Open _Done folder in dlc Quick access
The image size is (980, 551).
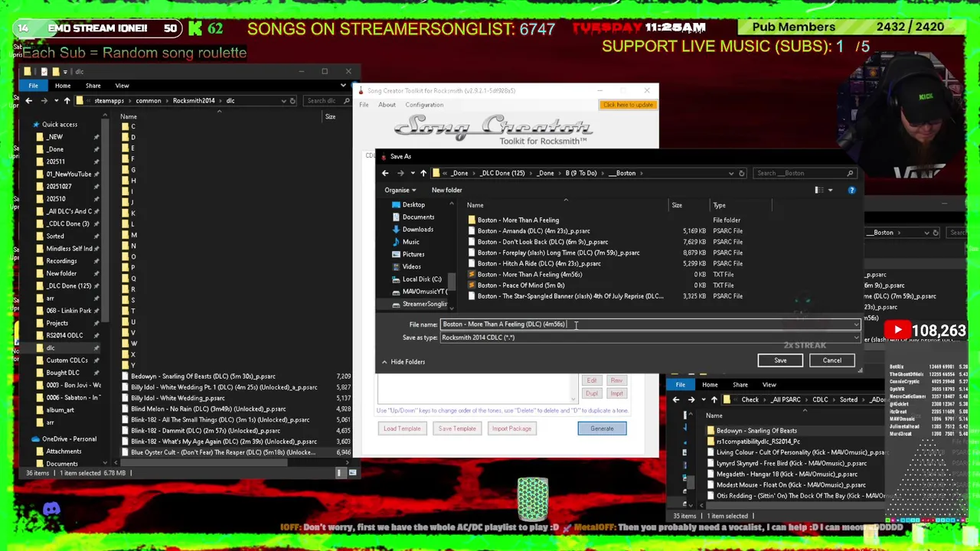click(55, 149)
